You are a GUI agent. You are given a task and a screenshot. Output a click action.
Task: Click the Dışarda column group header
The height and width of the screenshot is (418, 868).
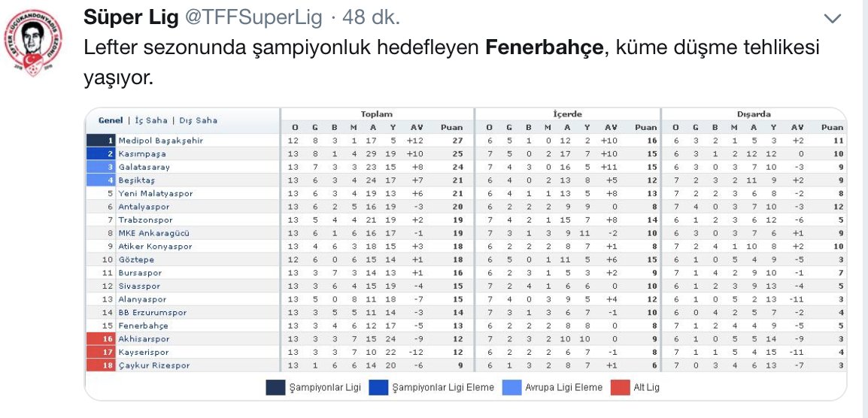point(754,114)
